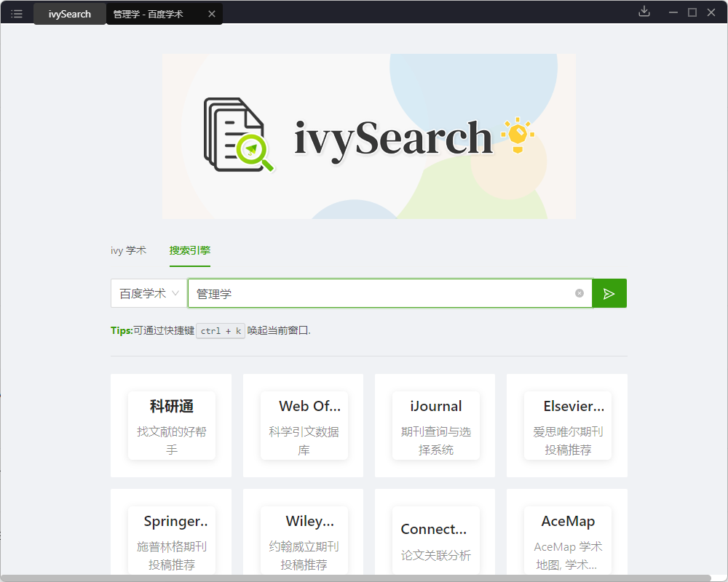The width and height of the screenshot is (728, 582).
Task: Open the Springer journal recommendation card
Action: 171,532
